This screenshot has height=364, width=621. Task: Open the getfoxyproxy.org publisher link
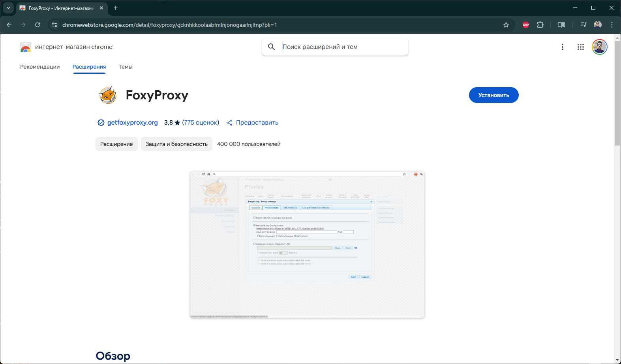point(133,123)
